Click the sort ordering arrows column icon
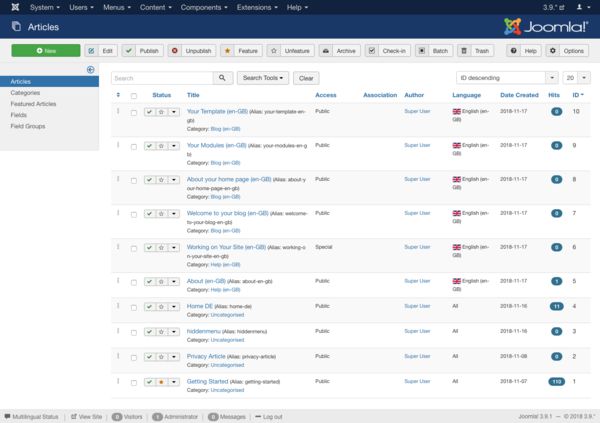 (118, 95)
